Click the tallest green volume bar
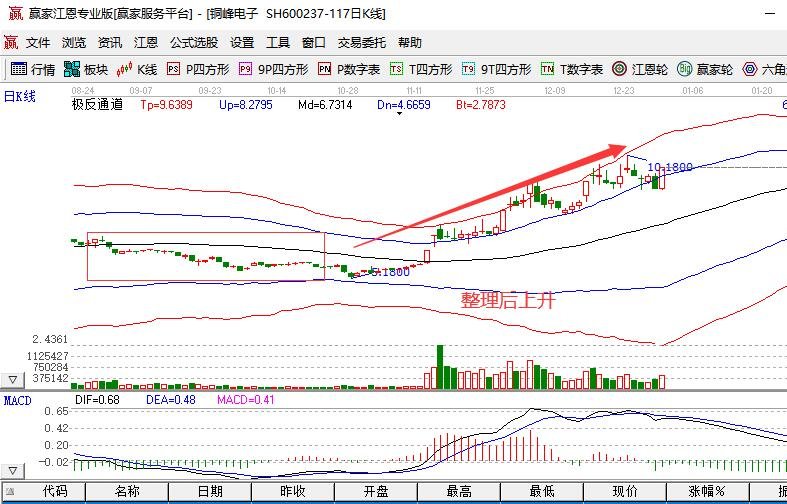The height and width of the screenshot is (504, 787). point(440,367)
